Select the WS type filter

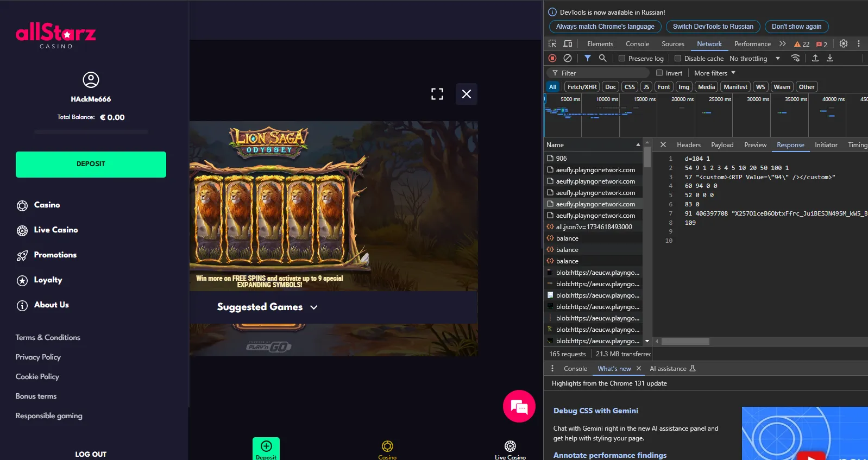(760, 87)
